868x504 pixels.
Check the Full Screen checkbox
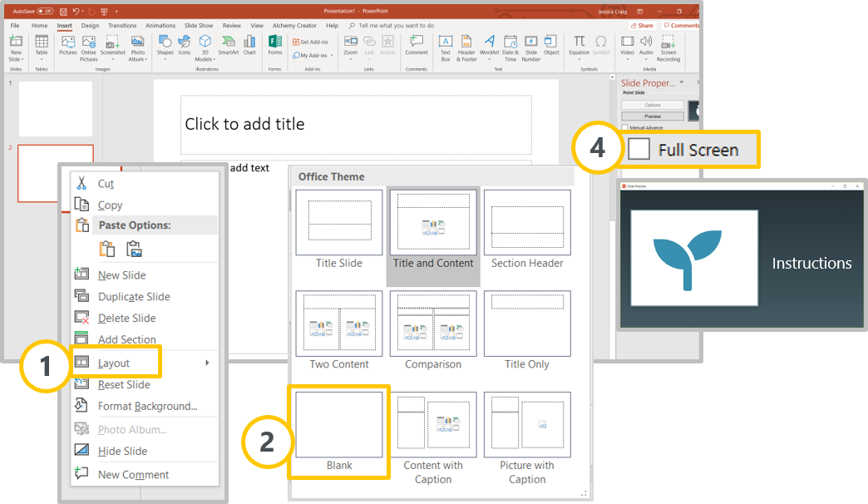[x=639, y=150]
